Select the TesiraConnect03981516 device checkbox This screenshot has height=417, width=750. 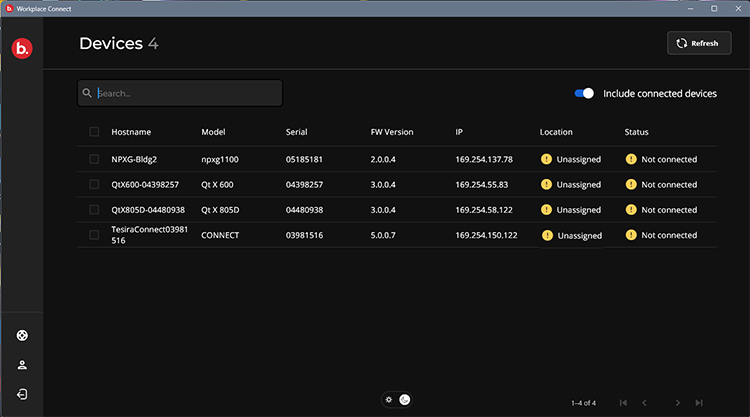(94, 235)
